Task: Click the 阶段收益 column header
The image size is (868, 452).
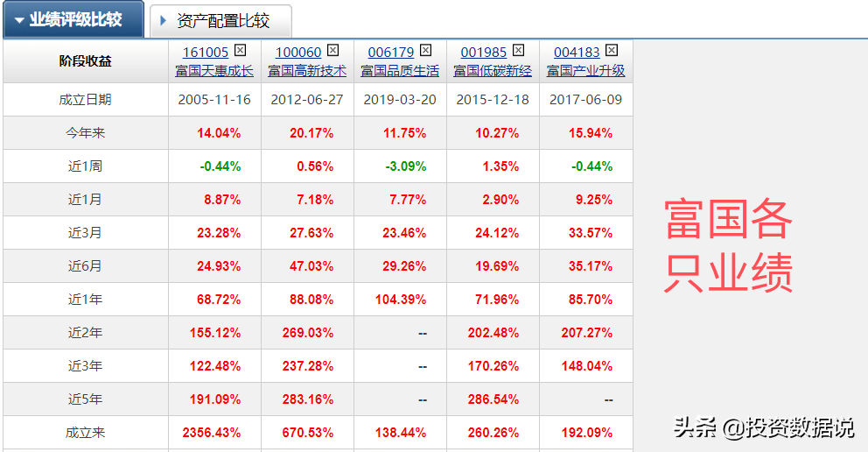Action: coord(85,61)
